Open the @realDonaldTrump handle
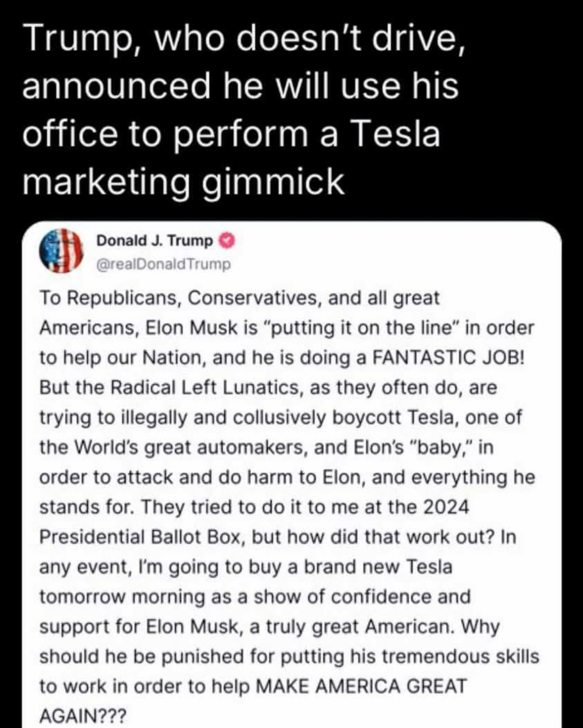 click(163, 264)
